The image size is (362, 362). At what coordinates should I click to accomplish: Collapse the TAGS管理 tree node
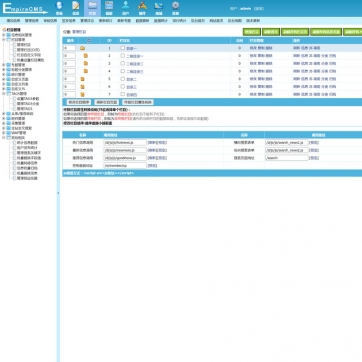(4, 94)
